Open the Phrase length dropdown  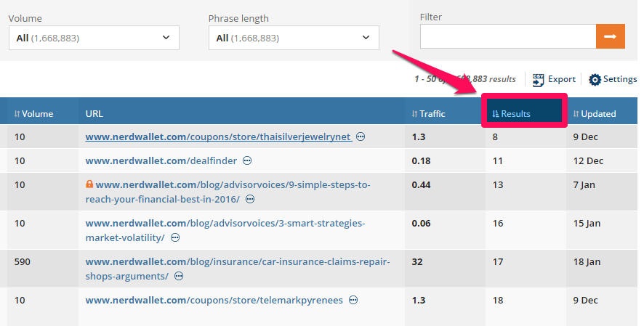point(294,38)
